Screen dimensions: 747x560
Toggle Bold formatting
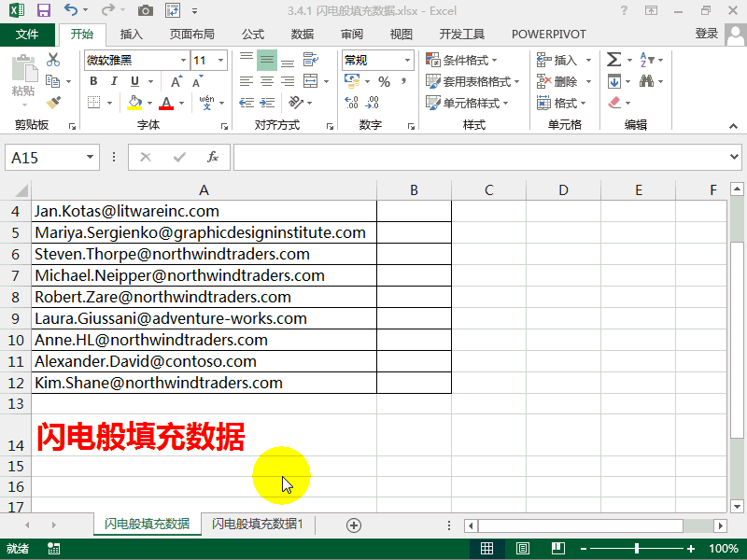(93, 81)
